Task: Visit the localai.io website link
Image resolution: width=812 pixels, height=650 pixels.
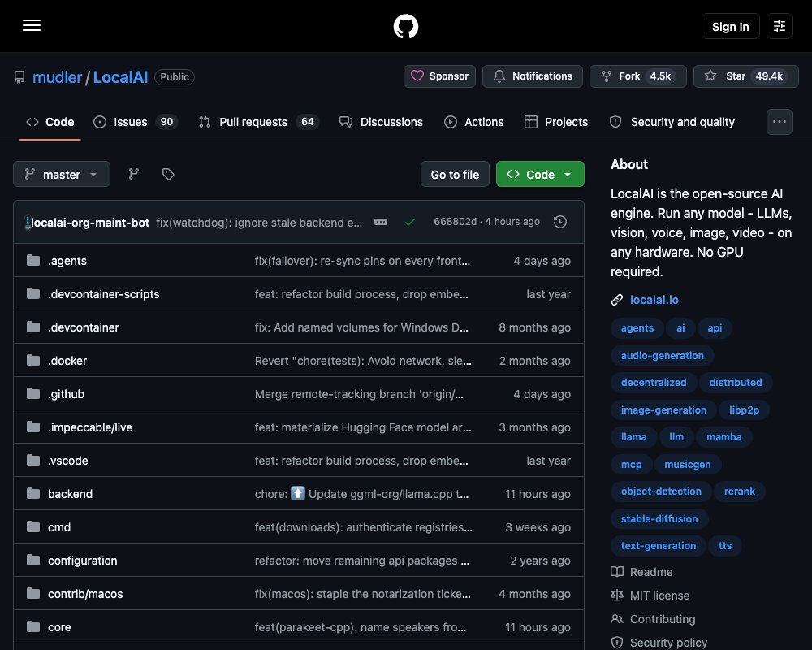Action: tap(654, 300)
